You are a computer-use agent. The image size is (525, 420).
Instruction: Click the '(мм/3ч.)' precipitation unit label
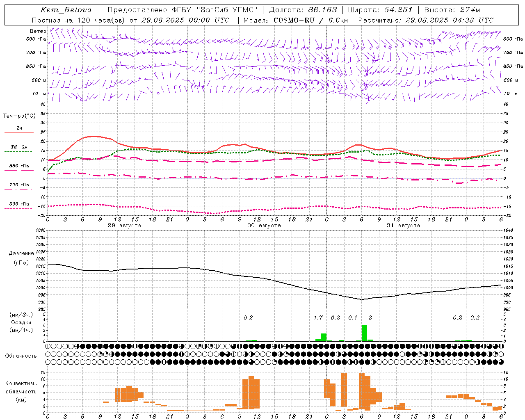[x=21, y=315]
